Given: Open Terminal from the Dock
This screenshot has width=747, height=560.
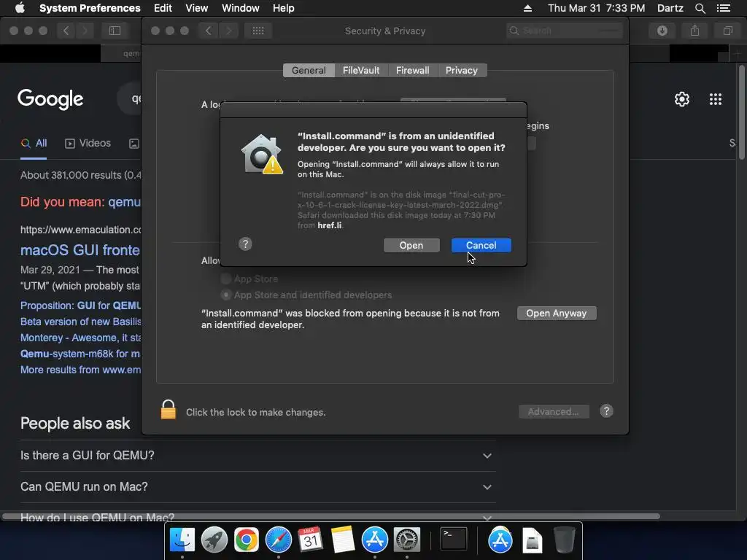Looking at the screenshot, I should [x=454, y=540].
